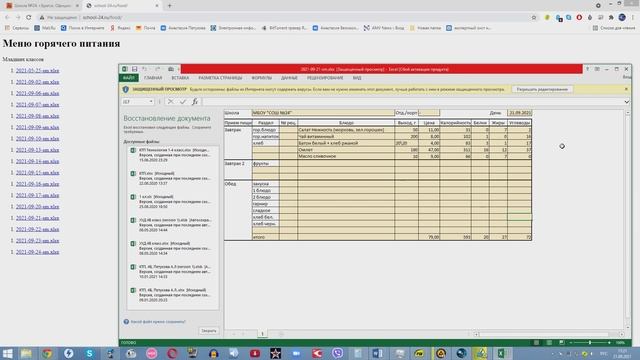The width and height of the screenshot is (640, 360).
Task: Open the ГЛАВНАЯ ribbon tab
Action: tap(153, 78)
